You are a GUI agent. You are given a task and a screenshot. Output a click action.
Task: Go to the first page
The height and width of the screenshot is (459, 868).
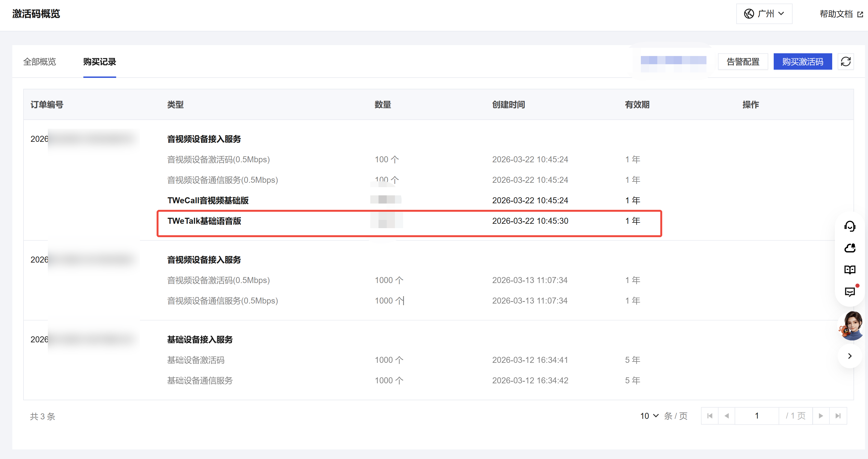pos(710,416)
